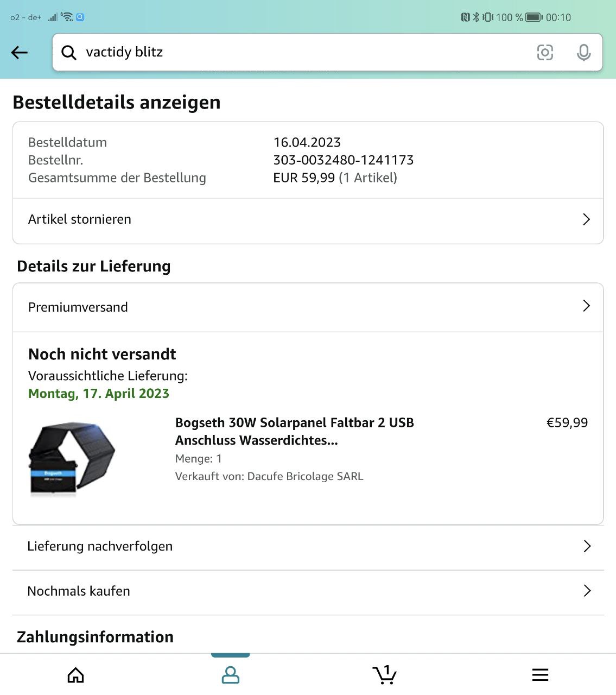This screenshot has height=695, width=616.
Task: Tap the Wi-Fi status icon
Action: coord(67,17)
